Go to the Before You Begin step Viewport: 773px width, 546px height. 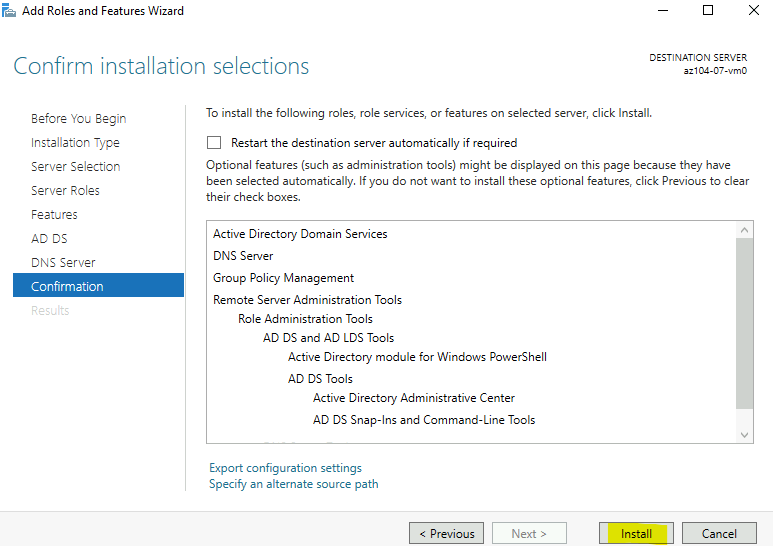click(78, 119)
